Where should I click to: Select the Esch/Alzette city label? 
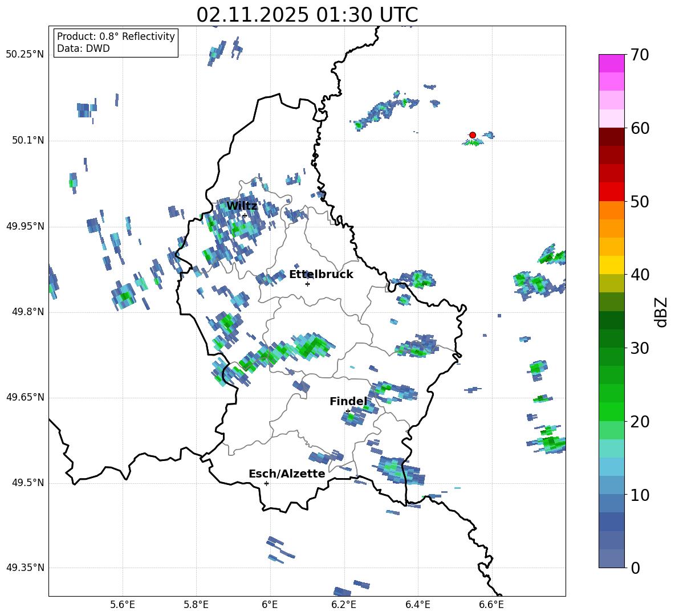287,474
